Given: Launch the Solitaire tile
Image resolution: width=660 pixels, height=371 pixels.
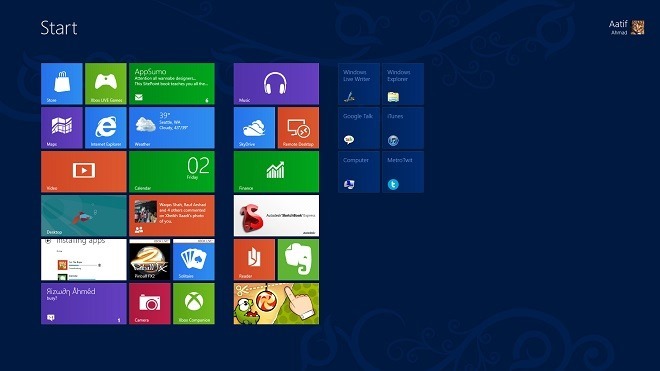Looking at the screenshot, I should tap(194, 260).
